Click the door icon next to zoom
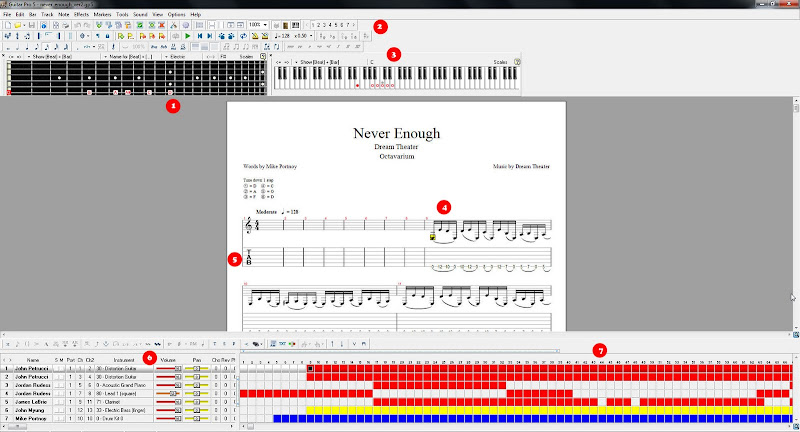Viewport: 800px width, 432px height. coord(286,24)
